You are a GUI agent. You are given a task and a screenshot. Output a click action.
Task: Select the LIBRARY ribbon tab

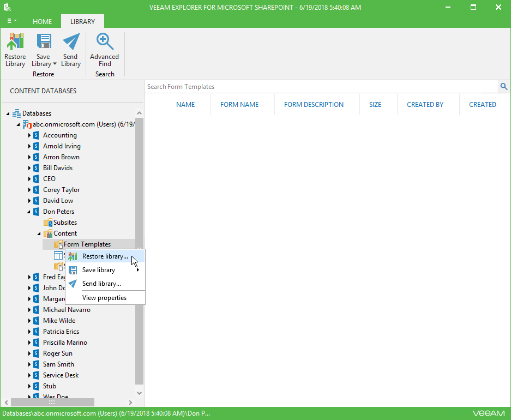click(x=82, y=21)
